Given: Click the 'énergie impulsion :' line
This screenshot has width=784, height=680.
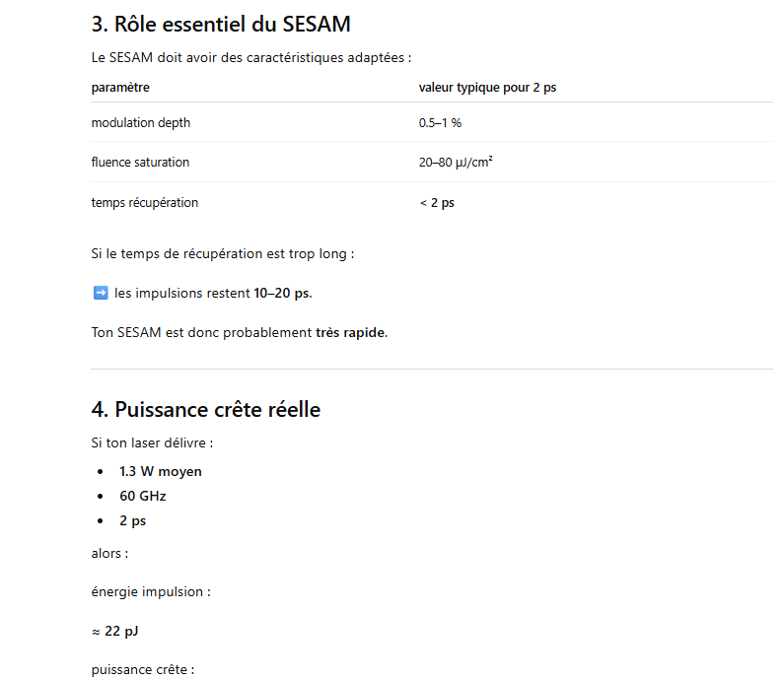Looking at the screenshot, I should coord(150,591).
